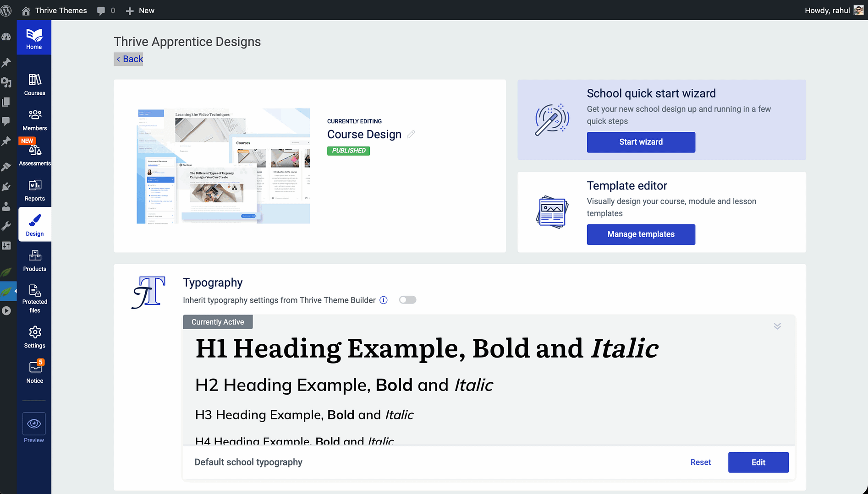Expand the typography preview chevron
868x494 pixels.
click(x=777, y=326)
